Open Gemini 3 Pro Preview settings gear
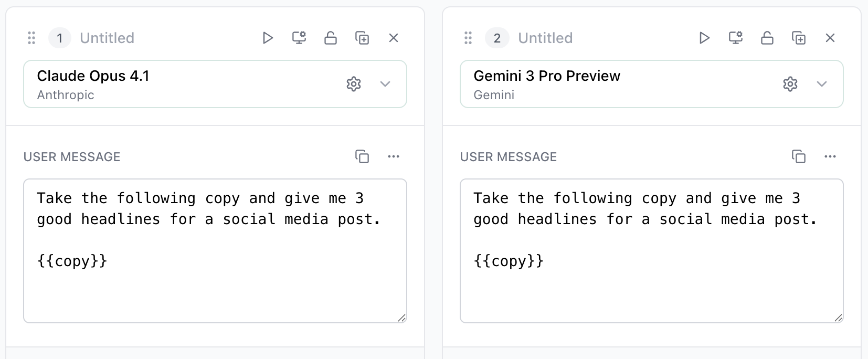The height and width of the screenshot is (359, 868). (x=790, y=84)
